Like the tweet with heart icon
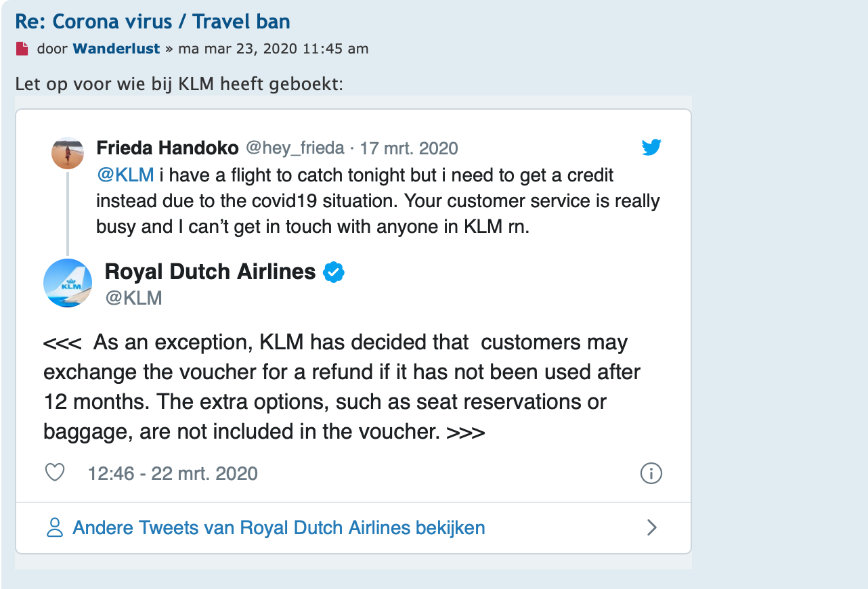 pyautogui.click(x=54, y=473)
